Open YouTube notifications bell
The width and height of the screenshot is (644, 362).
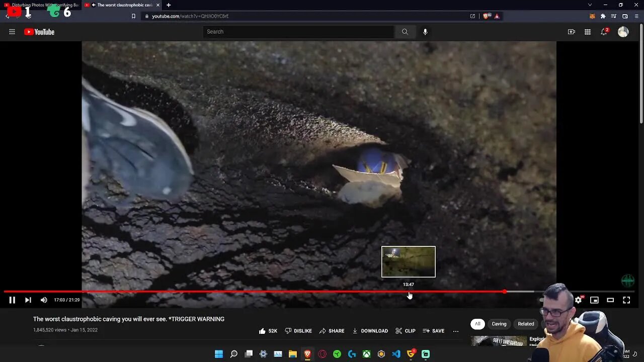tap(604, 32)
